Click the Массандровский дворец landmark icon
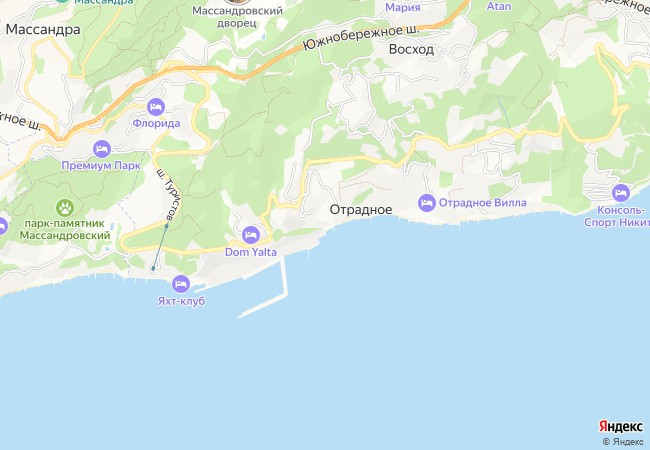Image resolution: width=650 pixels, height=450 pixels. tap(238, 2)
